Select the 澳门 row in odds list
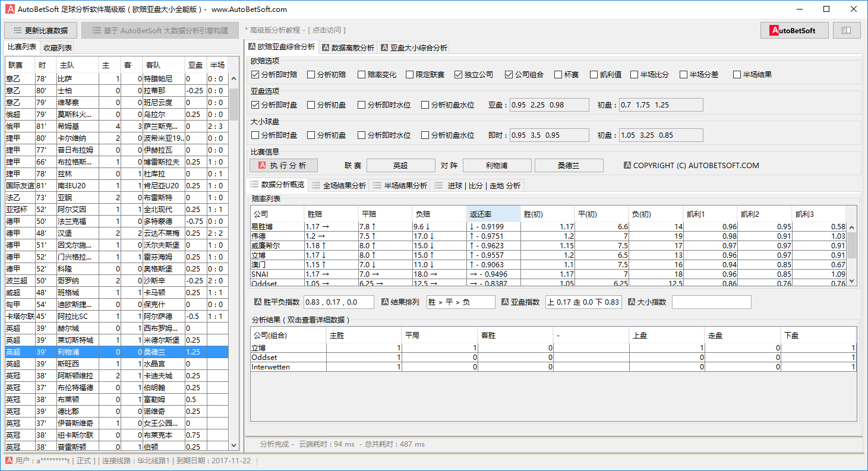The width and height of the screenshot is (868, 471). [548, 265]
